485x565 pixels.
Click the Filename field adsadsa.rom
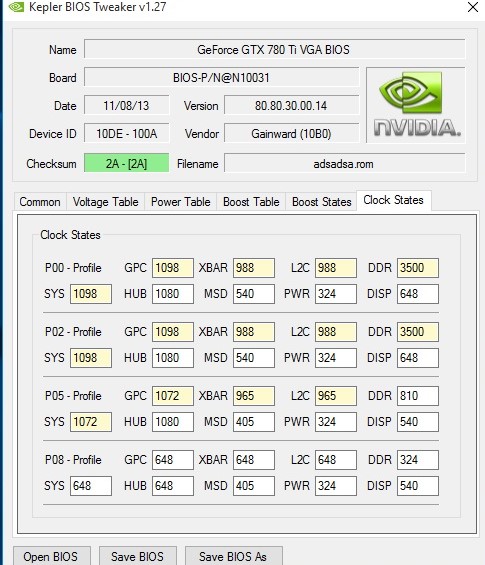click(345, 163)
